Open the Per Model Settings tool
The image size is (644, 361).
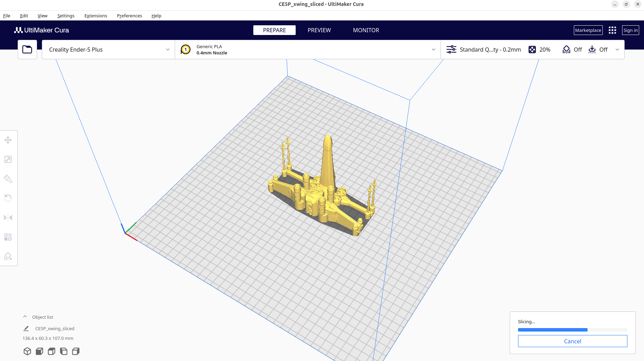[x=8, y=237]
